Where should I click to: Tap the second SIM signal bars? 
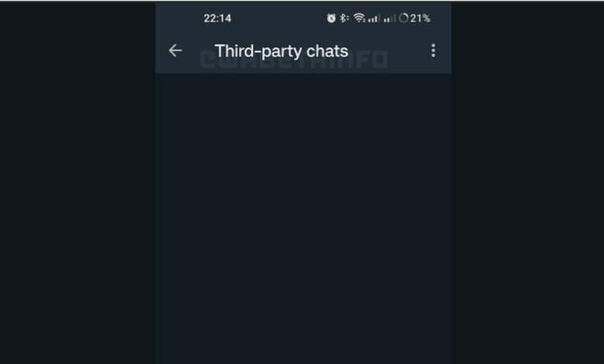click(390, 18)
